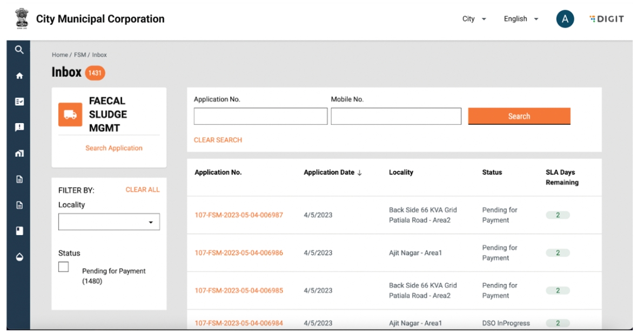The image size is (644, 334).
Task: Open the Home icon in left sidebar
Action: coord(19,76)
